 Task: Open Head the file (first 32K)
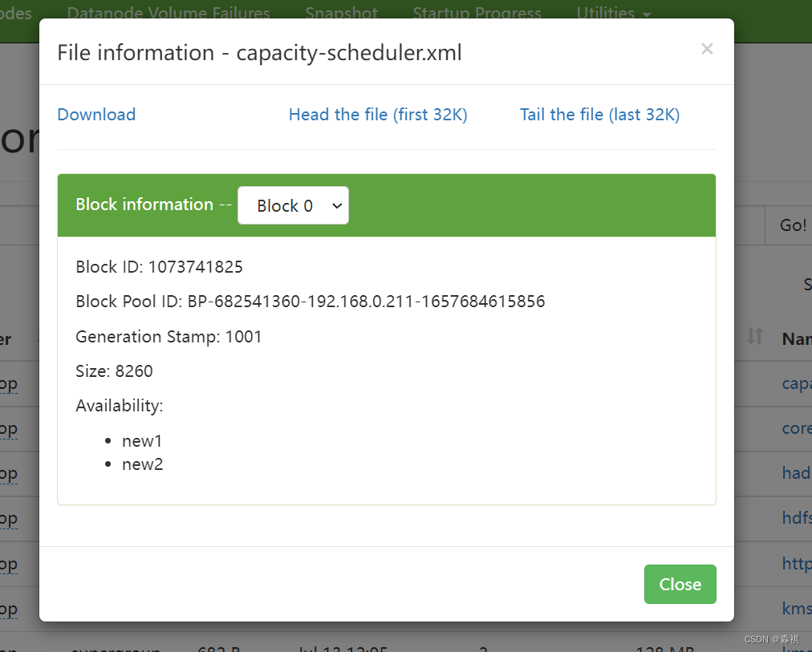(378, 115)
